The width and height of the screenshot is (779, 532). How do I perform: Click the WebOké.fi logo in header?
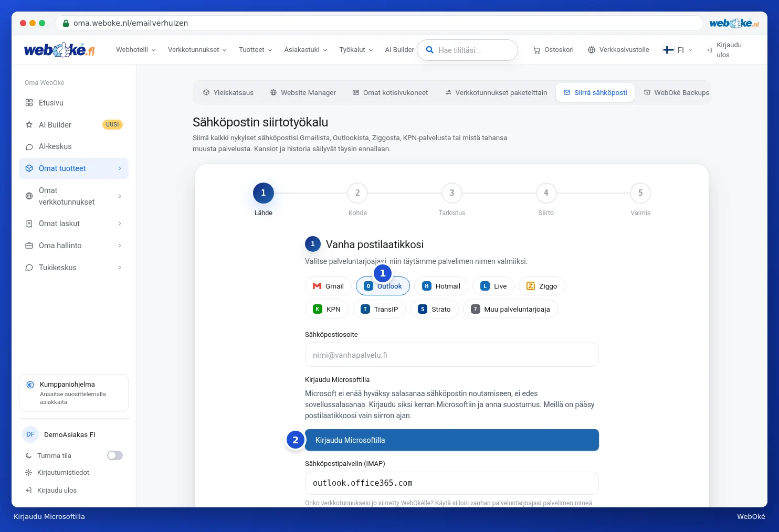(x=59, y=50)
